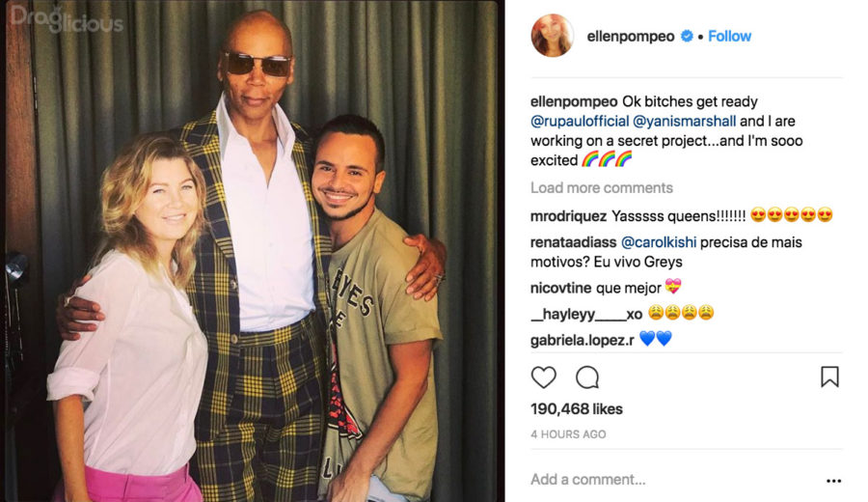This screenshot has height=502, width=868.
Task: Visit the @rupaulofficial mention
Action: coord(580,122)
